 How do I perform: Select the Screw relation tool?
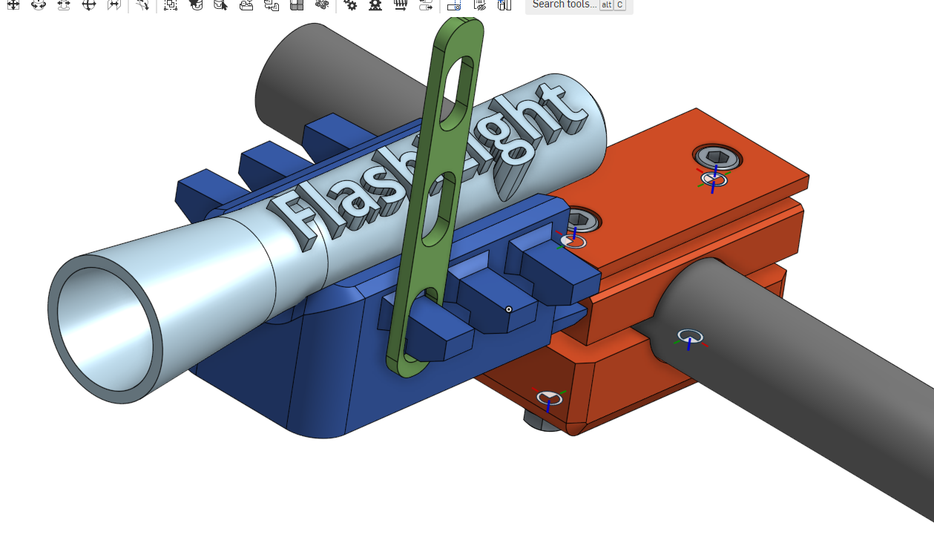(x=401, y=4)
